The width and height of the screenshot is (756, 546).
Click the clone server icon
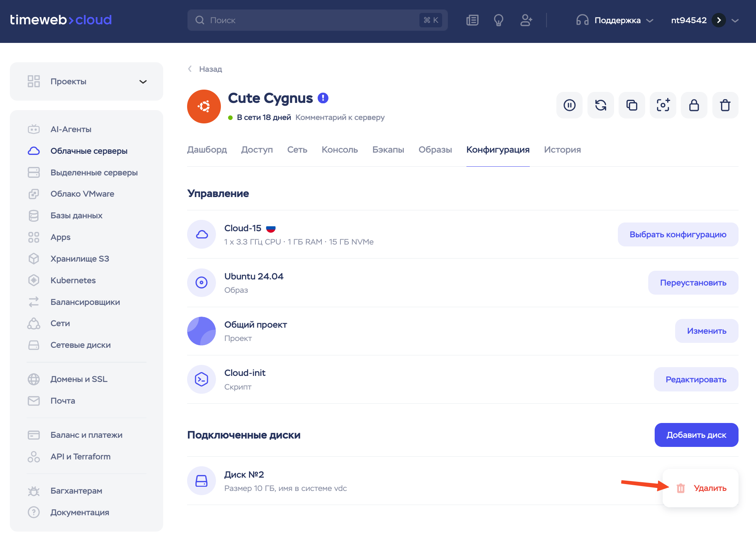pyautogui.click(x=632, y=105)
